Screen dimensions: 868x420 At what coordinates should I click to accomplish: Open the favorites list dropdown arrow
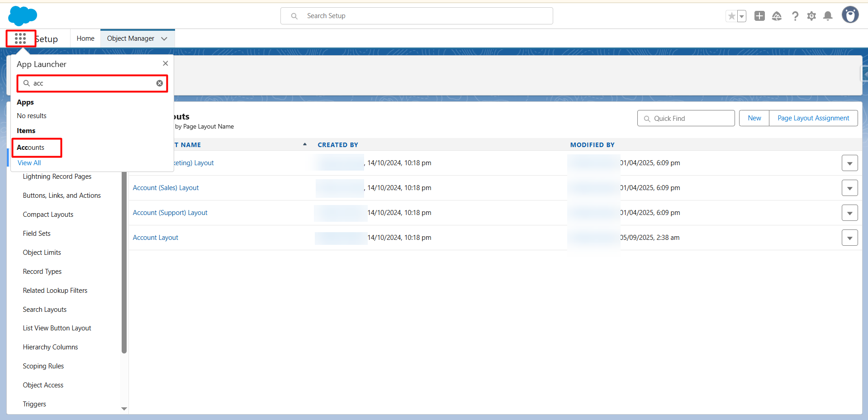742,16
